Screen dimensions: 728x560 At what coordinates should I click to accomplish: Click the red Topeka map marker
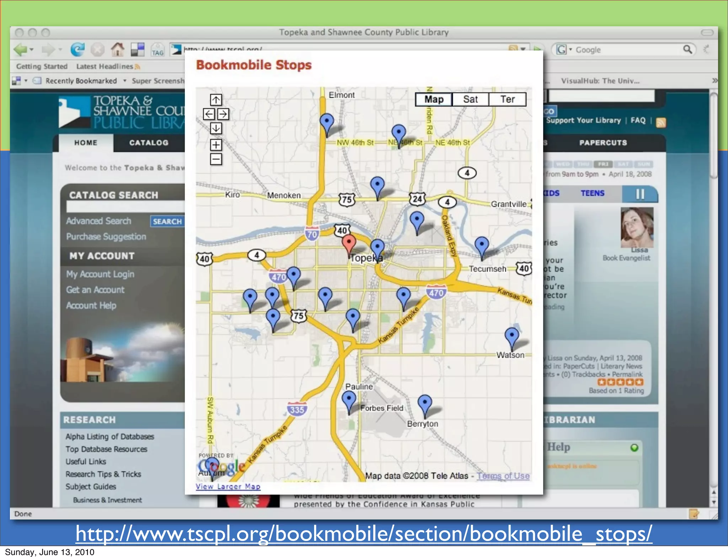pos(349,243)
